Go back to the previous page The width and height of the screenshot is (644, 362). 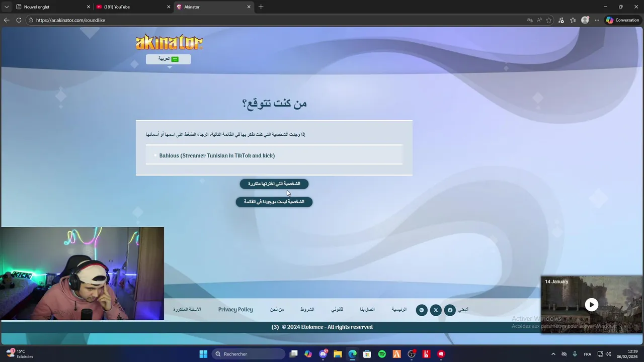(x=7, y=20)
